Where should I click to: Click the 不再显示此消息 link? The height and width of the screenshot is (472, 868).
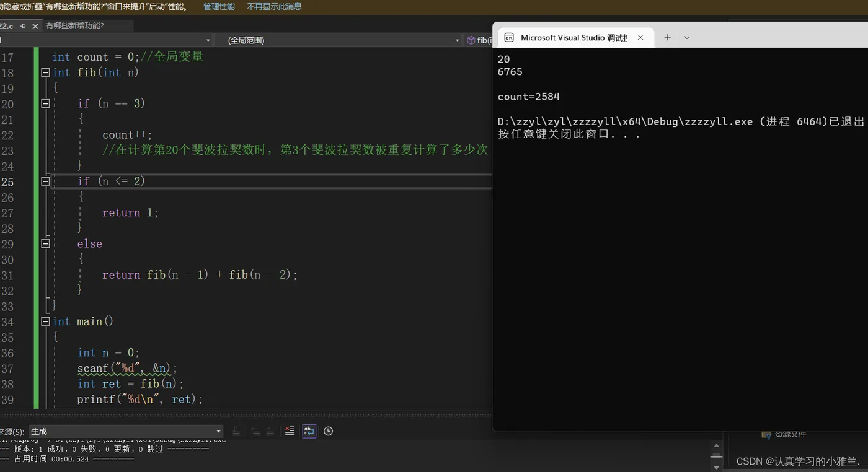pyautogui.click(x=274, y=7)
